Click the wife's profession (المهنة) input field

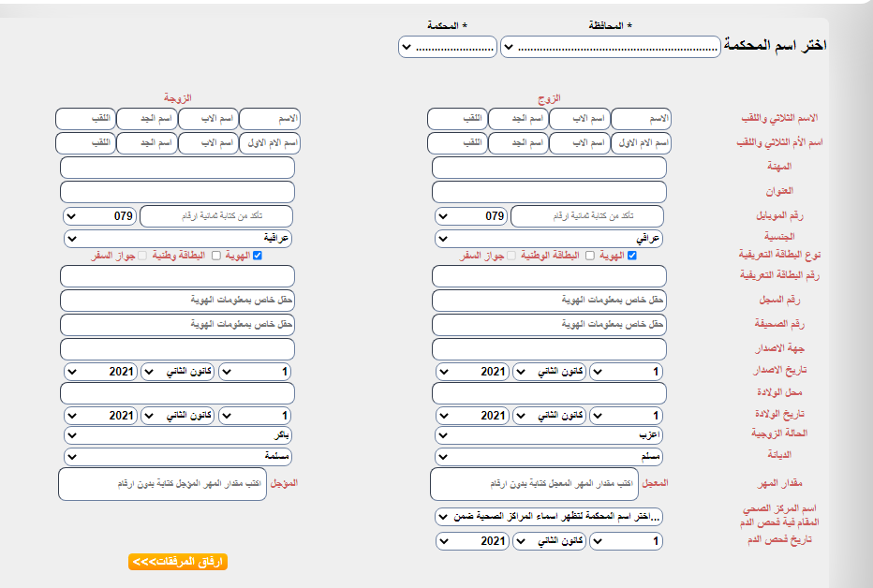coord(177,168)
